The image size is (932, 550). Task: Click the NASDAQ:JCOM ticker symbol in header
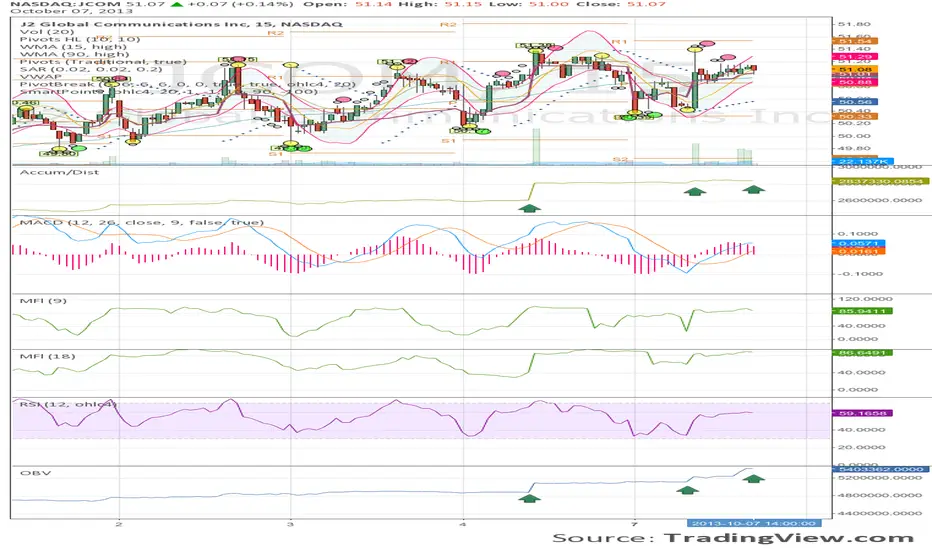(65, 4)
